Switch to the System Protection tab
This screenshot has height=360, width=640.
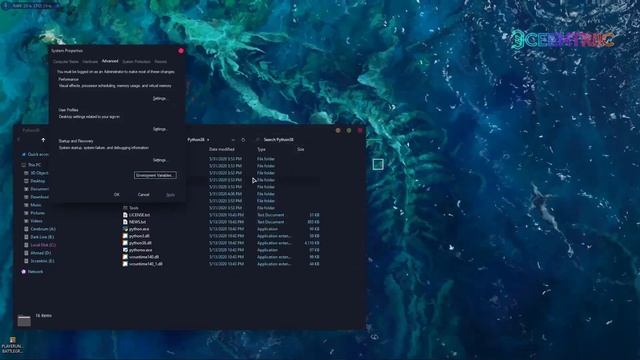click(x=136, y=62)
